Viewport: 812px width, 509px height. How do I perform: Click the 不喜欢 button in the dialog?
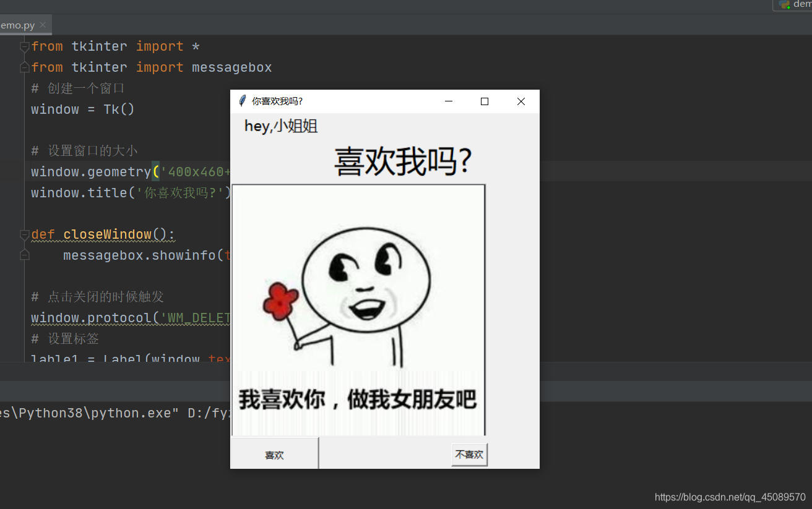469,455
